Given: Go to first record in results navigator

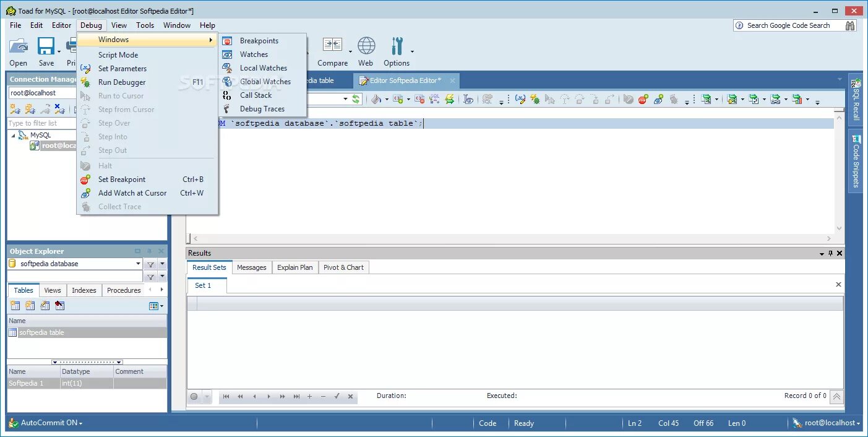Looking at the screenshot, I should click(x=226, y=396).
